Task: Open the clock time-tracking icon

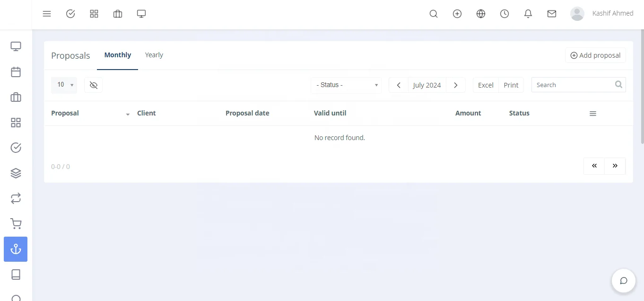Action: click(x=505, y=14)
